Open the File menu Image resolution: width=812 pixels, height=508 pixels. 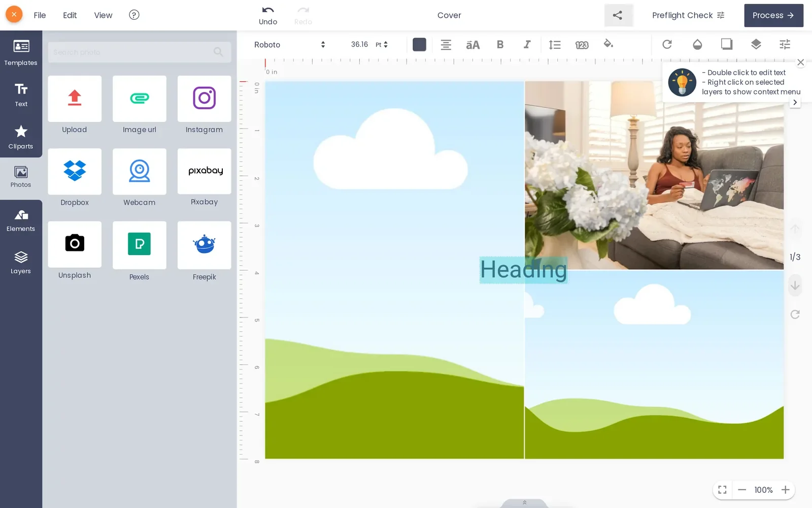[x=40, y=15]
